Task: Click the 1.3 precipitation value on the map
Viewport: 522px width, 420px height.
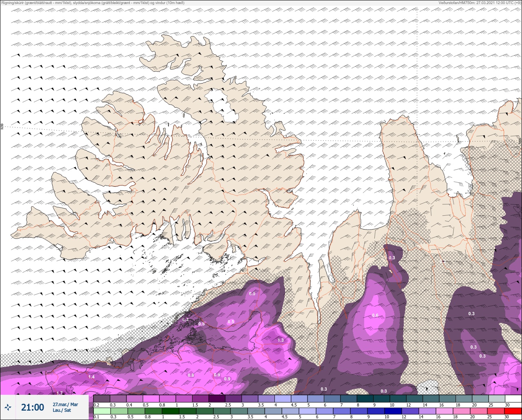Action: [281, 340]
